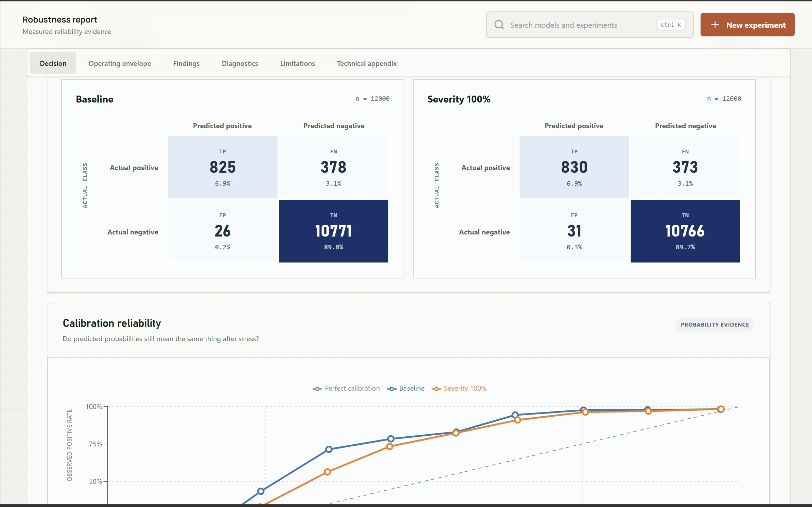Screen dimensions: 812x507
Task: View the Limitations tab
Action: point(298,63)
